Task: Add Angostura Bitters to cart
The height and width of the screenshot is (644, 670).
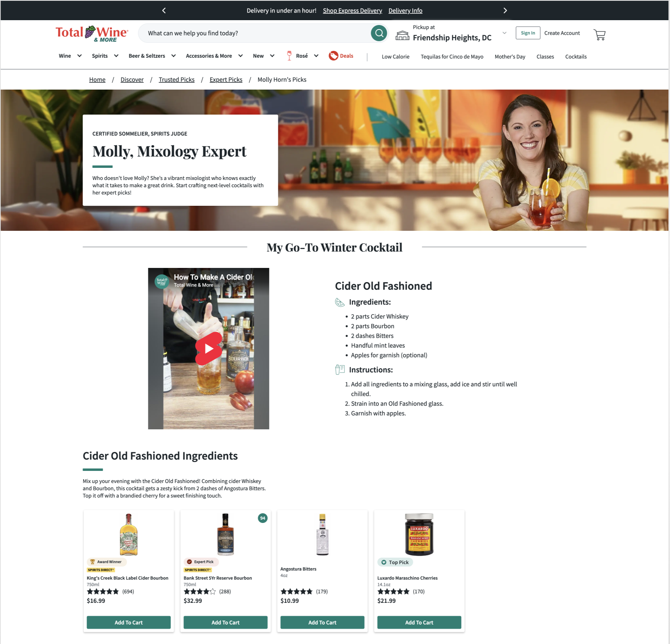Action: [x=322, y=622]
